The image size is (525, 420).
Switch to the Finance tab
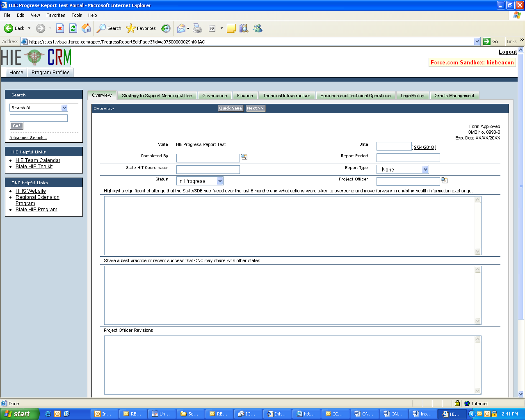245,96
